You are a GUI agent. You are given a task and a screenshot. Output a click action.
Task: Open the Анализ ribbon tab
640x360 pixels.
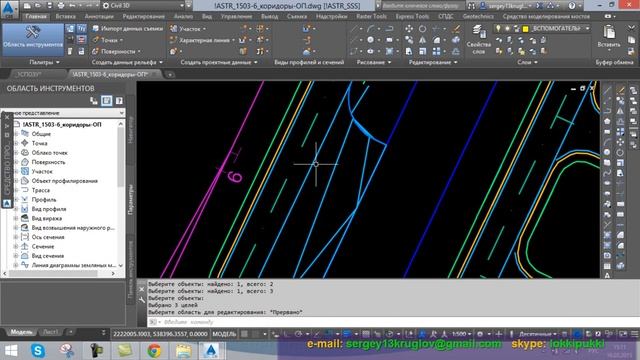point(183,16)
